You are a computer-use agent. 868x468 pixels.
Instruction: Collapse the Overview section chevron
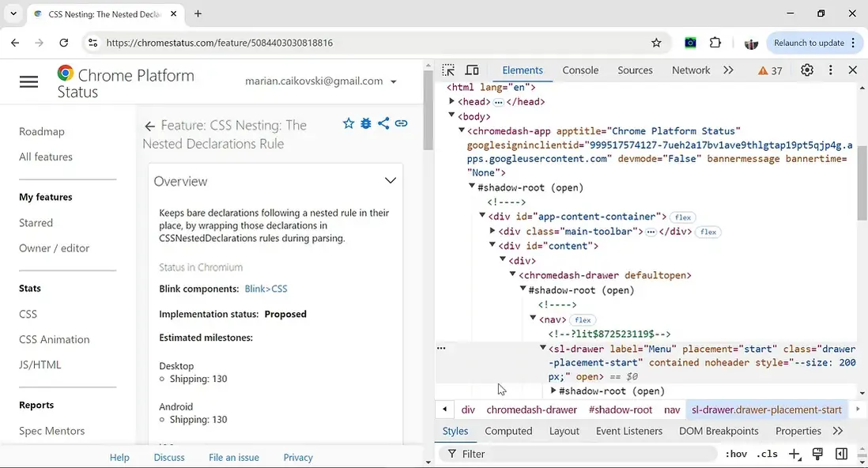click(390, 181)
